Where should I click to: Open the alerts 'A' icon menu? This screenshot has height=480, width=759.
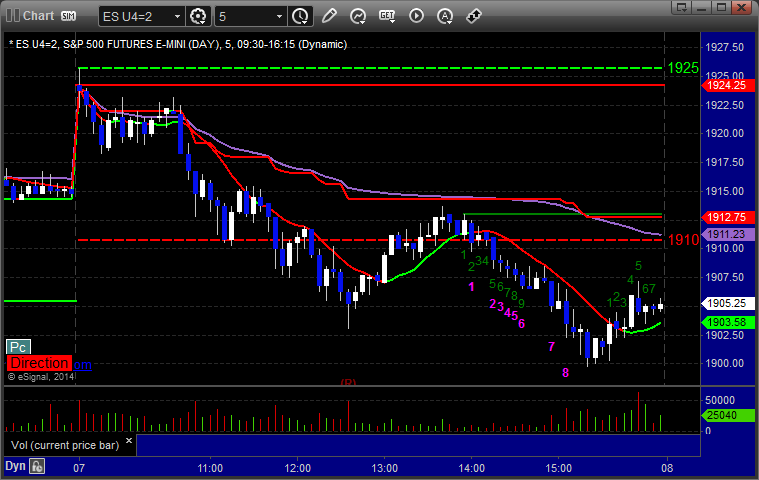point(445,16)
